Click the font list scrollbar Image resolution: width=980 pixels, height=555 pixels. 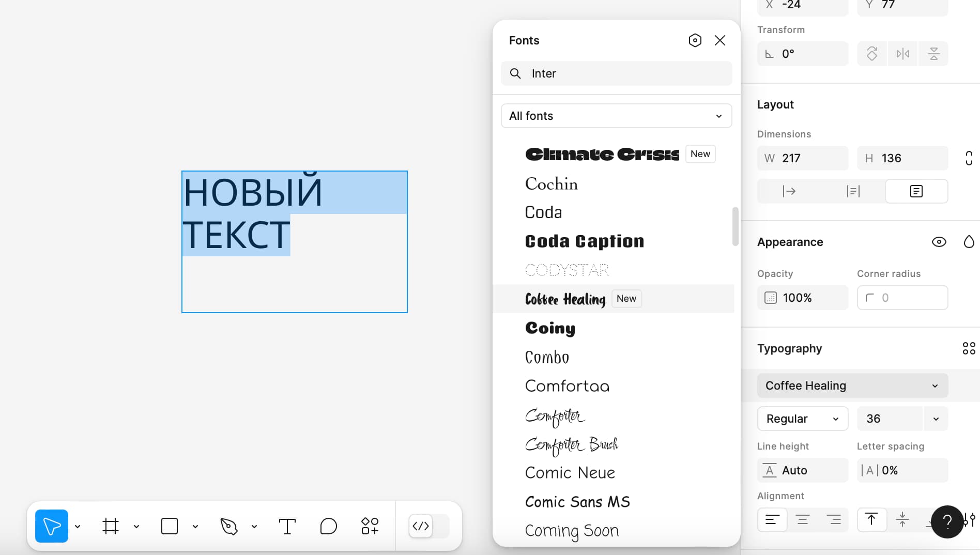[x=736, y=226]
